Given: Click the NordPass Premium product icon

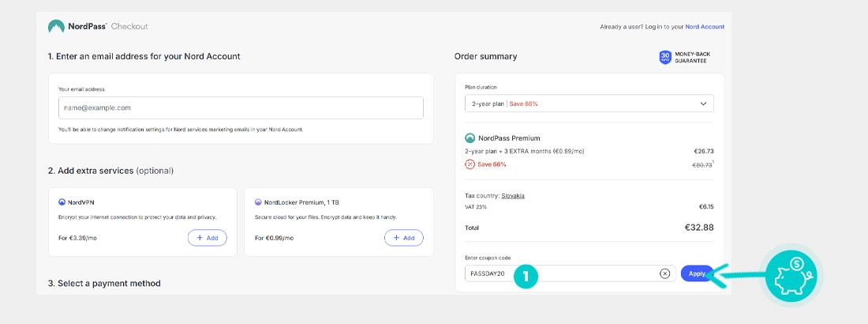Looking at the screenshot, I should (470, 138).
